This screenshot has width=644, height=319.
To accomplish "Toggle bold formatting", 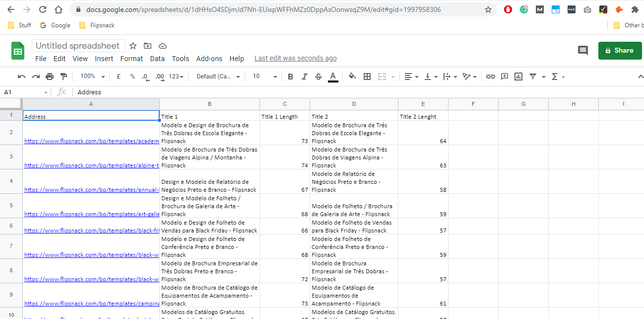I will tap(290, 77).
